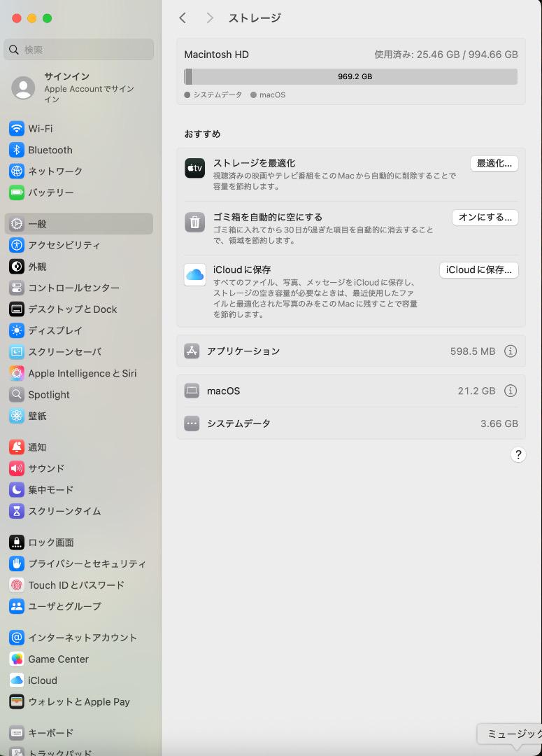Screen dimensions: 542x756
Task: Select 集中モード moon icon
Action: pyautogui.click(x=16, y=490)
